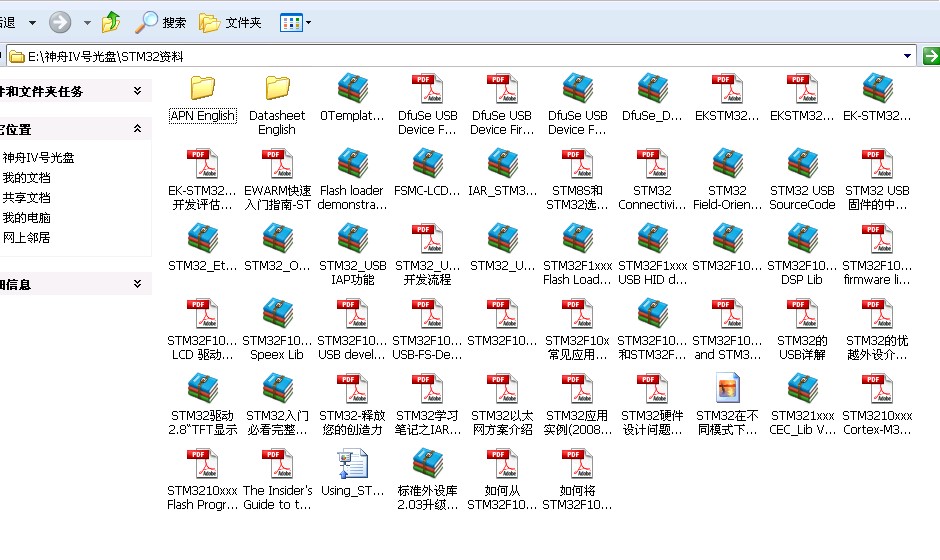
Task: Open the 神舟IV号光盘 link
Action: pos(38,158)
